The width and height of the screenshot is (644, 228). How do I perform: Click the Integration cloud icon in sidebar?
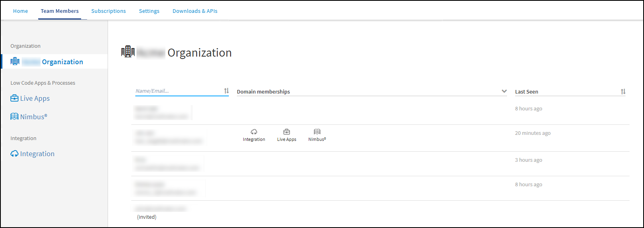tap(14, 154)
